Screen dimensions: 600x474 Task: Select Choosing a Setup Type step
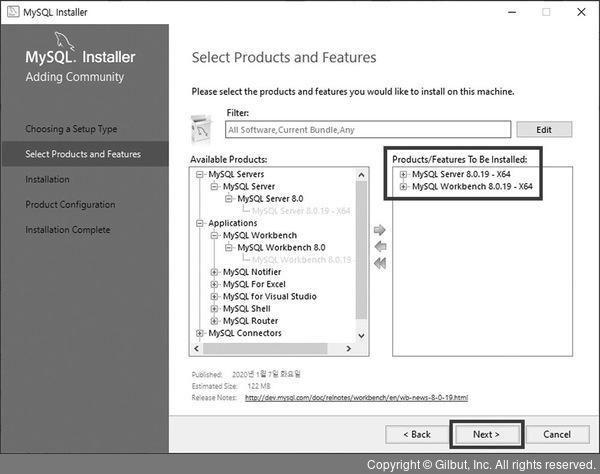71,129
